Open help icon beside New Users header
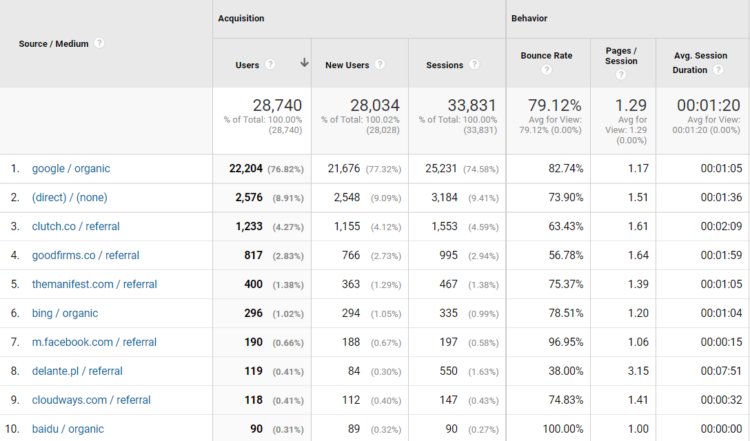This screenshot has height=441, width=750. click(x=380, y=64)
